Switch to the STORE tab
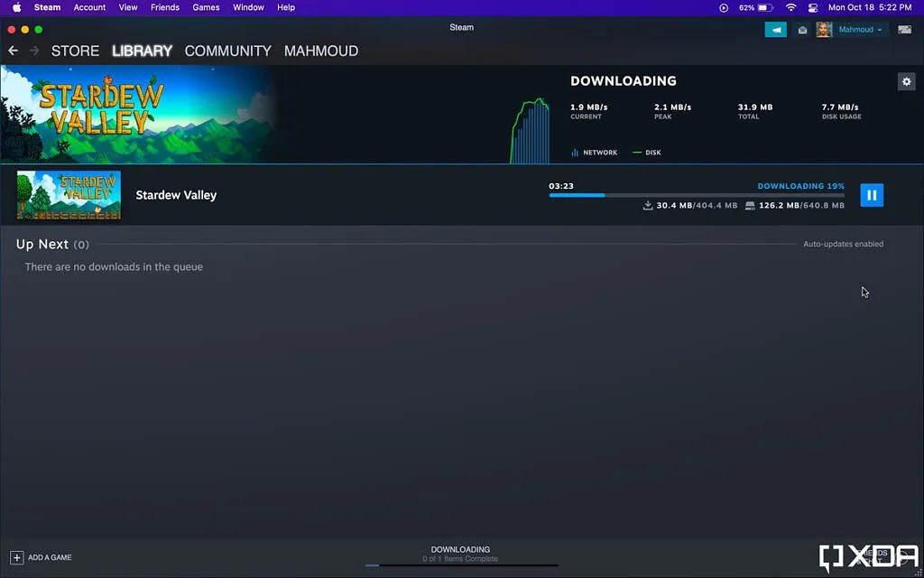This screenshot has height=578, width=924. tap(75, 51)
